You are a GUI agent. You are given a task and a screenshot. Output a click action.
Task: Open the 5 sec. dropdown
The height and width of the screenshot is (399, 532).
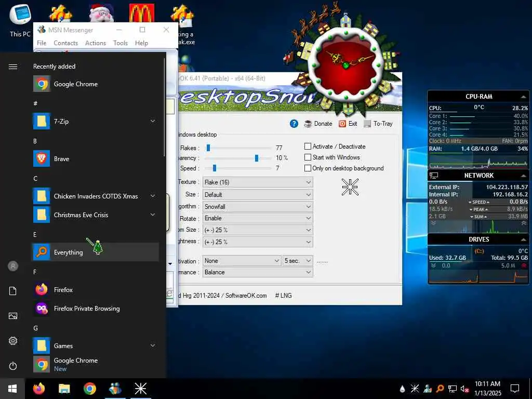(x=298, y=261)
